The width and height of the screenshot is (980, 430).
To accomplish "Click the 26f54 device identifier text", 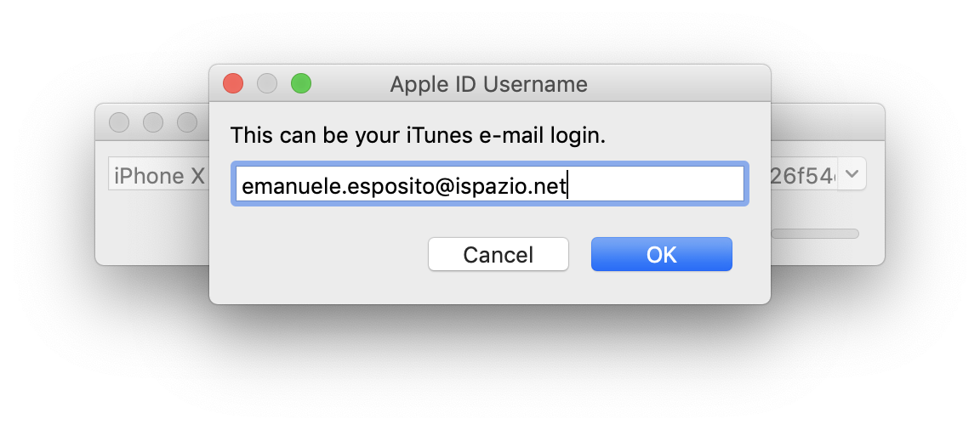I will pyautogui.click(x=804, y=176).
